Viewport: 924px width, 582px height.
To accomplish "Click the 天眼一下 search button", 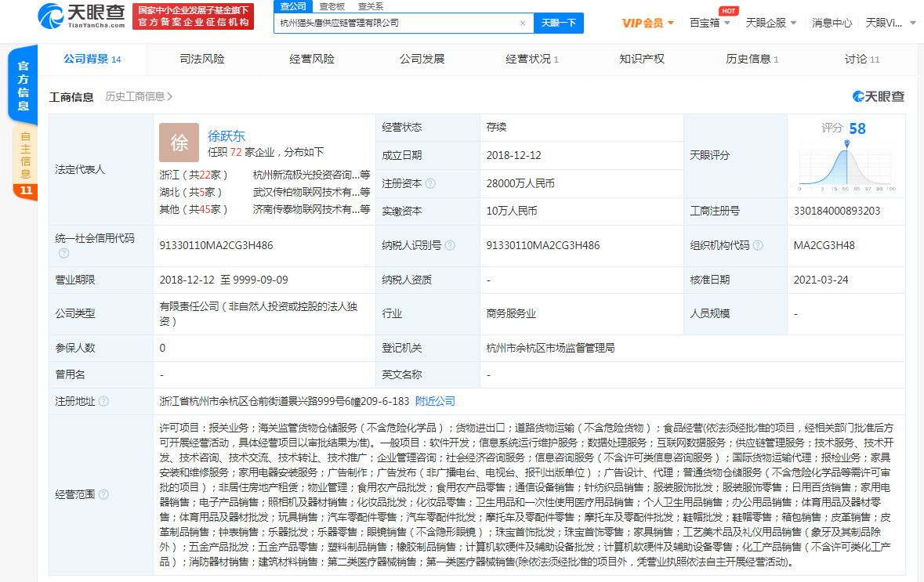I will click(559, 23).
